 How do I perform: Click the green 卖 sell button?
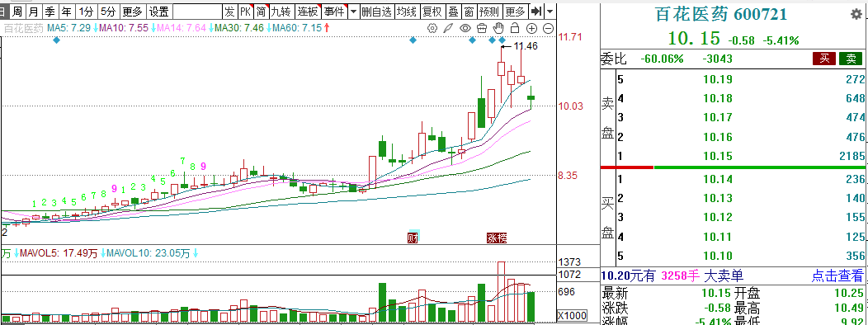(x=851, y=59)
